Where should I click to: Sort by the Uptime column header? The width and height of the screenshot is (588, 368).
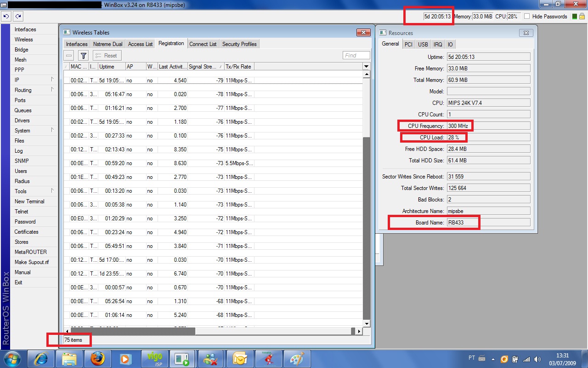[112, 67]
